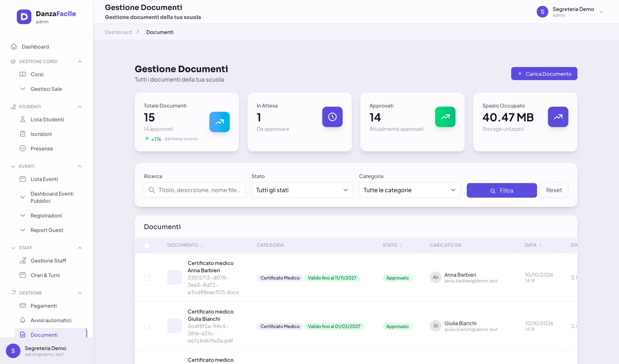619x364 pixels.
Task: Collapse the STUDENTI sidebar section
Action: click(80, 107)
